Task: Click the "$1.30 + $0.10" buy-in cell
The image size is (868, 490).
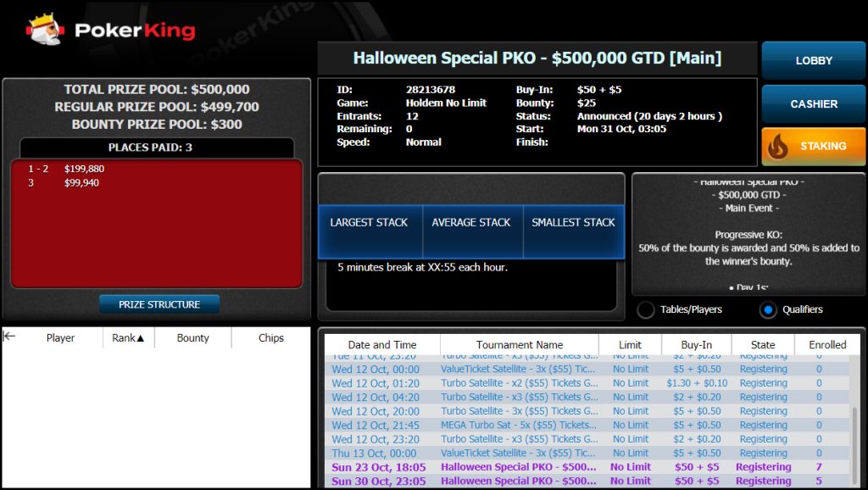Action: tap(697, 383)
